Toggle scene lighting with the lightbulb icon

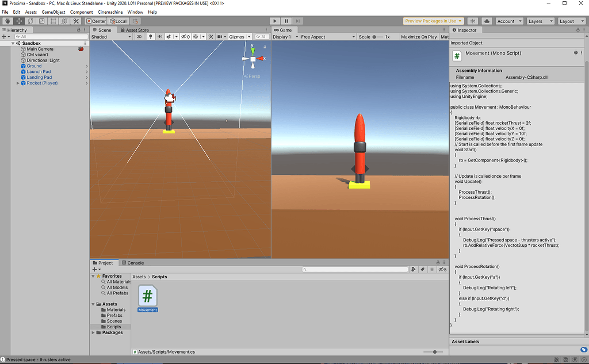pos(150,37)
